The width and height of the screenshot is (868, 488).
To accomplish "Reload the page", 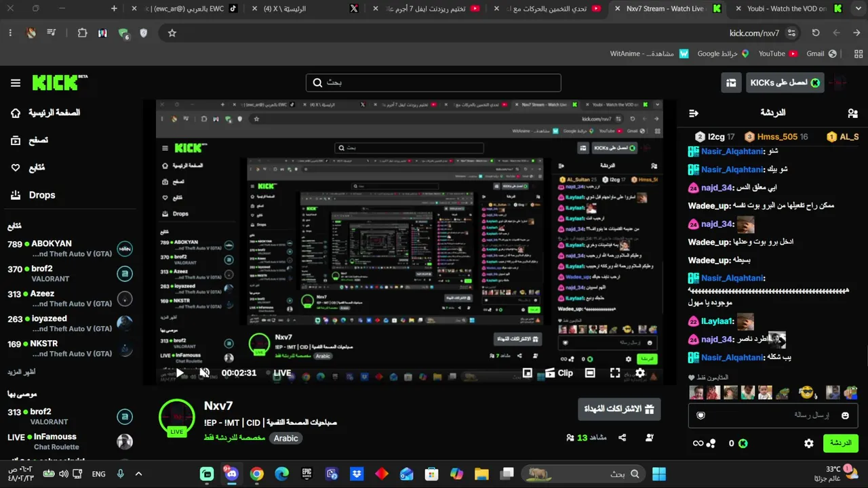I will pos(815,33).
